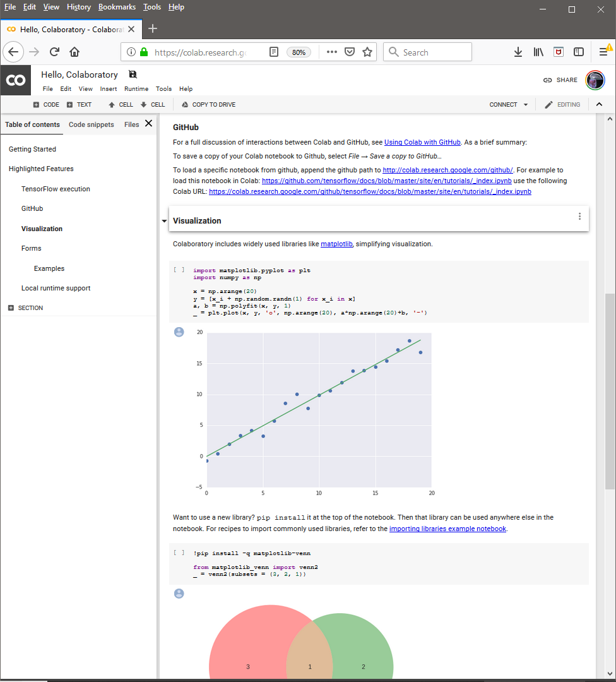Jump to Visualization in contents
Viewport: 616px width, 682px height.
point(42,229)
